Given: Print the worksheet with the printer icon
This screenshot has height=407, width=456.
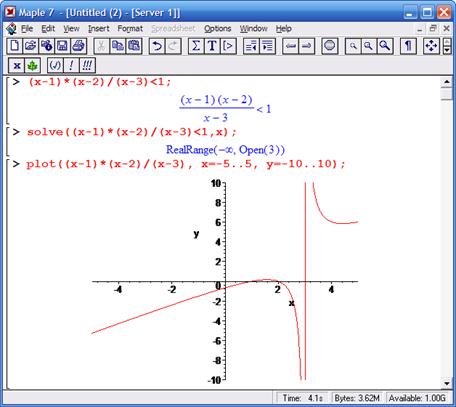Looking at the screenshot, I should (79, 46).
